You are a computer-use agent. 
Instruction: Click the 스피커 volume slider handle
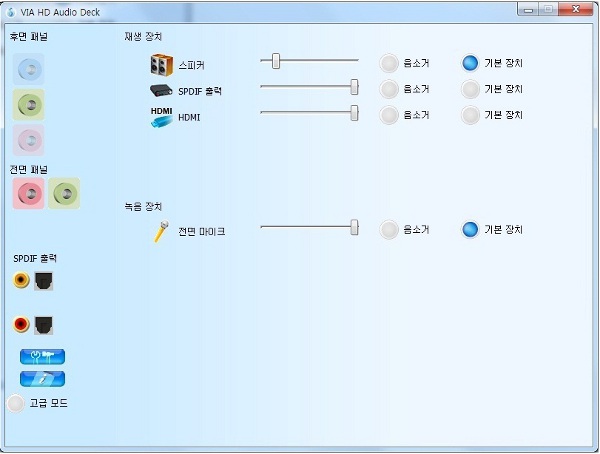click(276, 61)
